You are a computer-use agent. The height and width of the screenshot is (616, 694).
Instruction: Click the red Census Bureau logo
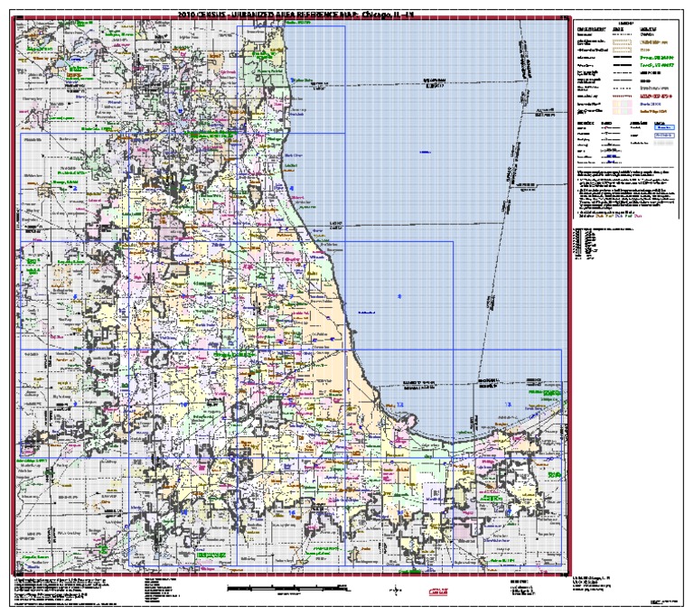(438, 593)
